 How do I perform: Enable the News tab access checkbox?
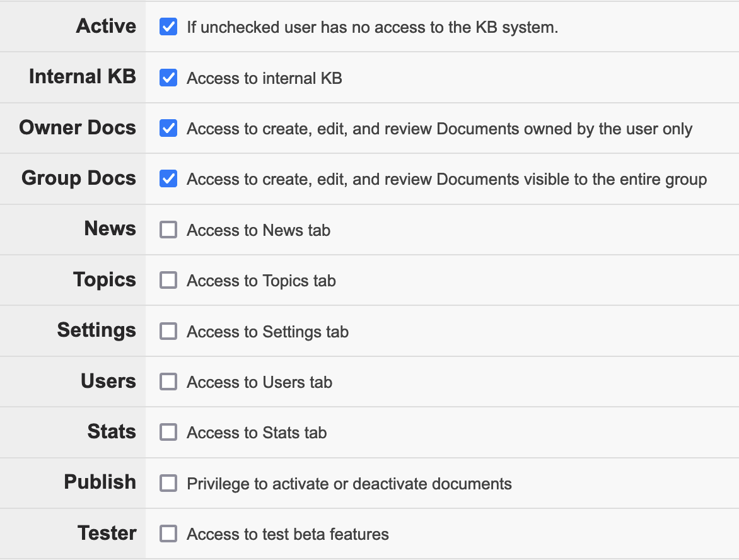(168, 230)
